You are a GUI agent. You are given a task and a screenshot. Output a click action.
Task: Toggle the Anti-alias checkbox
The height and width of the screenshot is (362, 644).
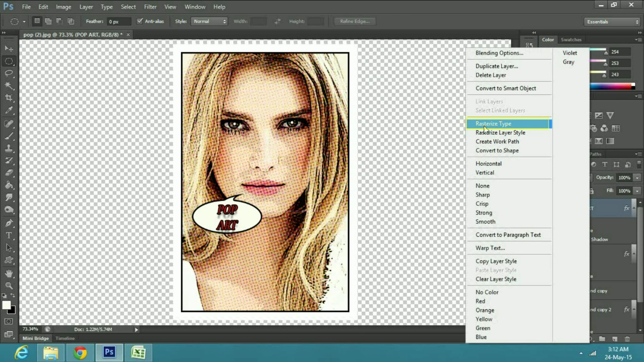(x=140, y=21)
